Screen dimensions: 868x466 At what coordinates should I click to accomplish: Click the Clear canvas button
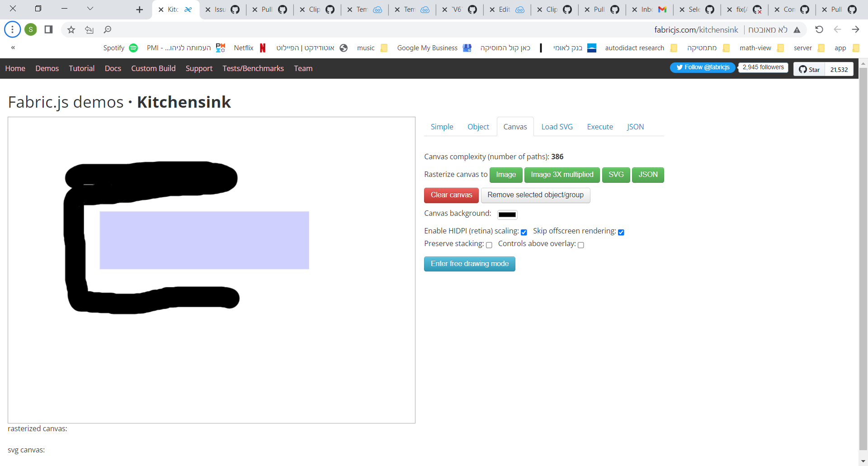pyautogui.click(x=451, y=195)
